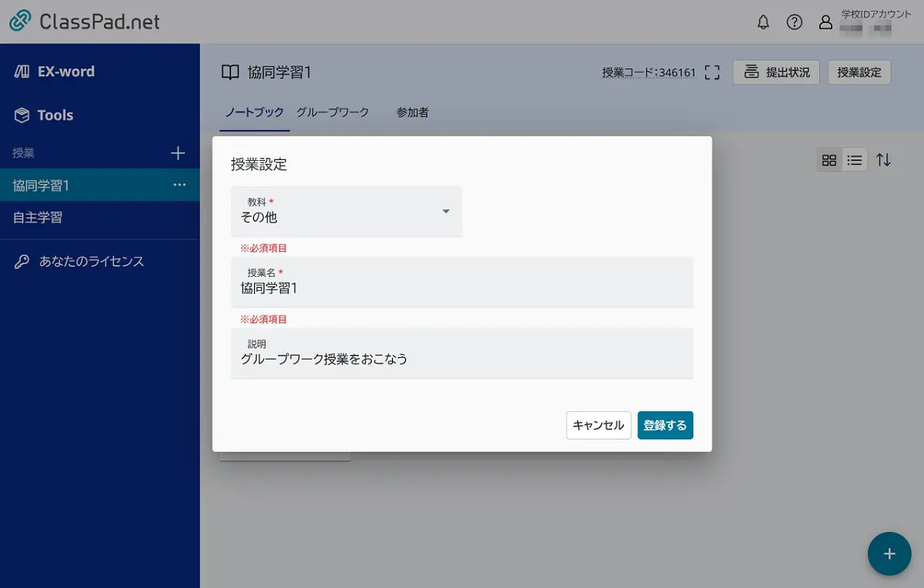Viewport: 924px width, 588px height.
Task: Click the 登録する button
Action: click(665, 425)
